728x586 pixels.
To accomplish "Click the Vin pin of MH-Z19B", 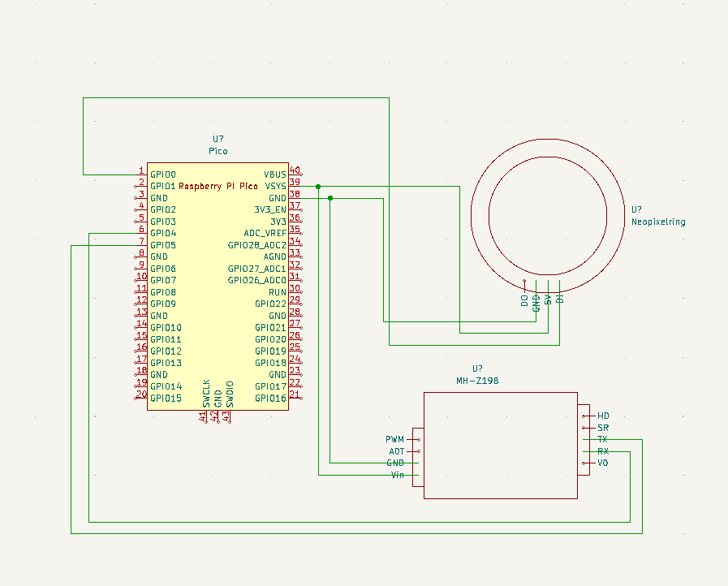I will [x=398, y=475].
